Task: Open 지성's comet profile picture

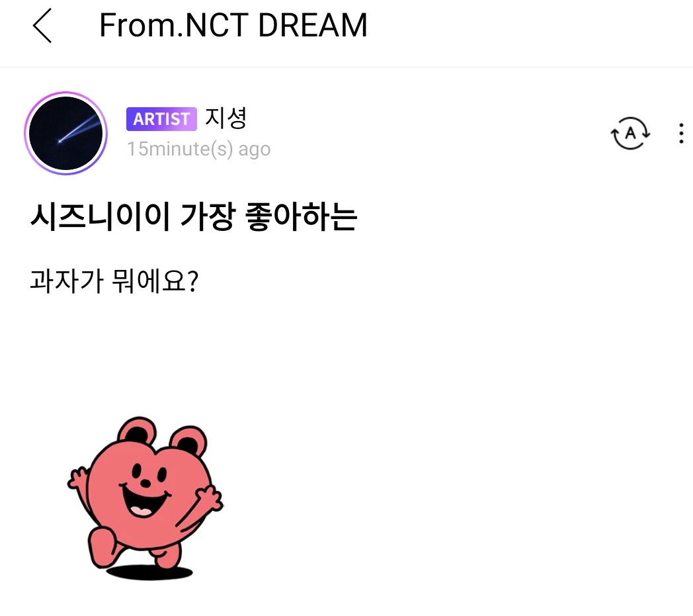Action: point(66,133)
